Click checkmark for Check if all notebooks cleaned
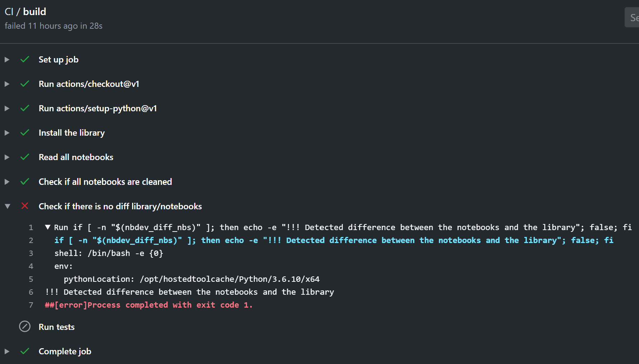This screenshot has width=639, height=364. (x=25, y=182)
